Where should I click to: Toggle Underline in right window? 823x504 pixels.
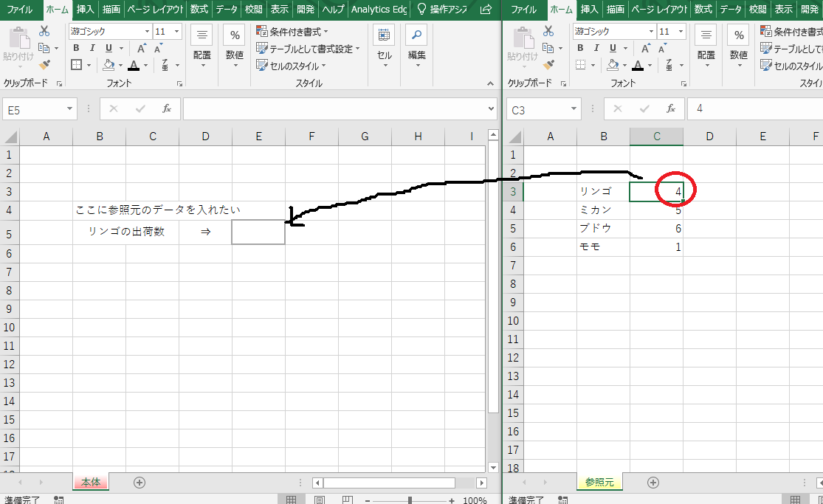click(x=613, y=48)
